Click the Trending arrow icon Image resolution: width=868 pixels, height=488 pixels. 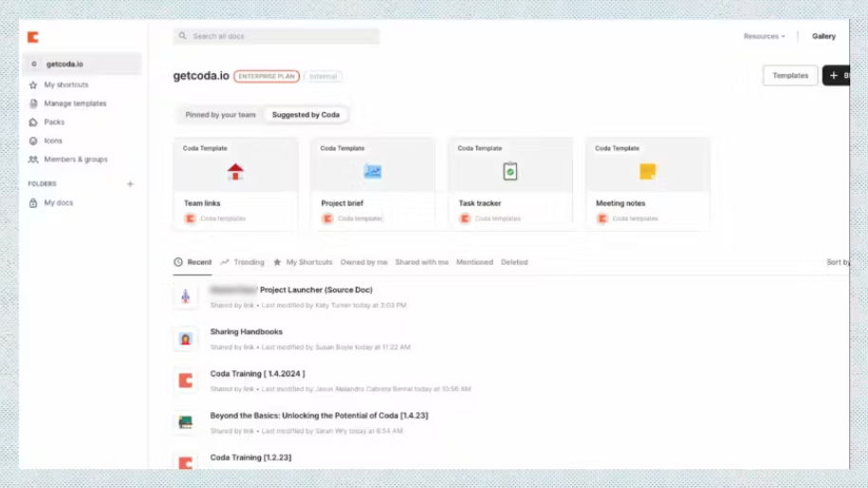coord(225,262)
